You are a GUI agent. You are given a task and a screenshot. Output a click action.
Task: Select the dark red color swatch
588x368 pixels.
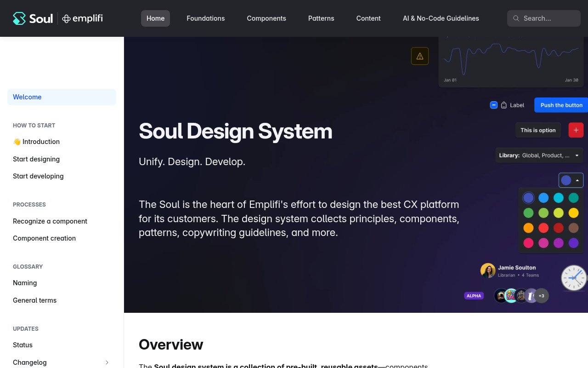(x=559, y=228)
